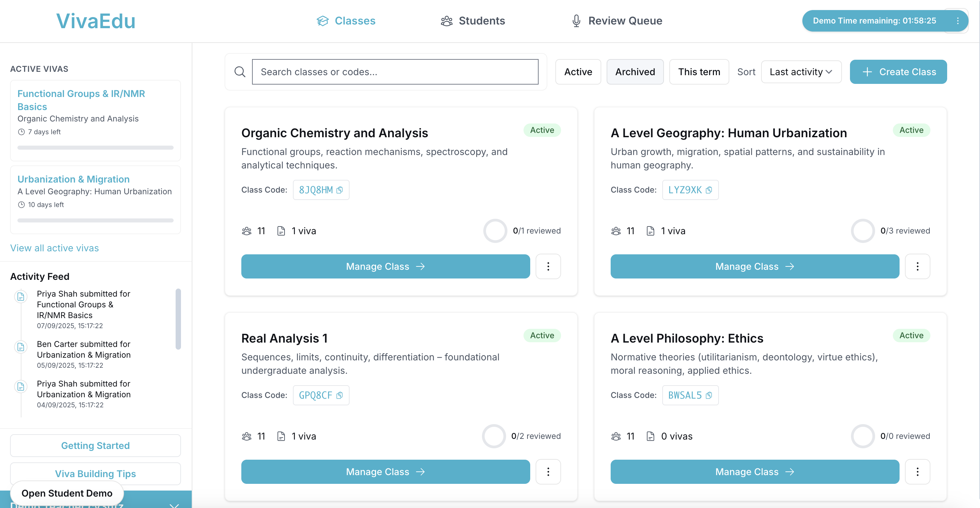Open Organic Chemistry card options menu
This screenshot has width=980, height=508.
pyautogui.click(x=548, y=266)
